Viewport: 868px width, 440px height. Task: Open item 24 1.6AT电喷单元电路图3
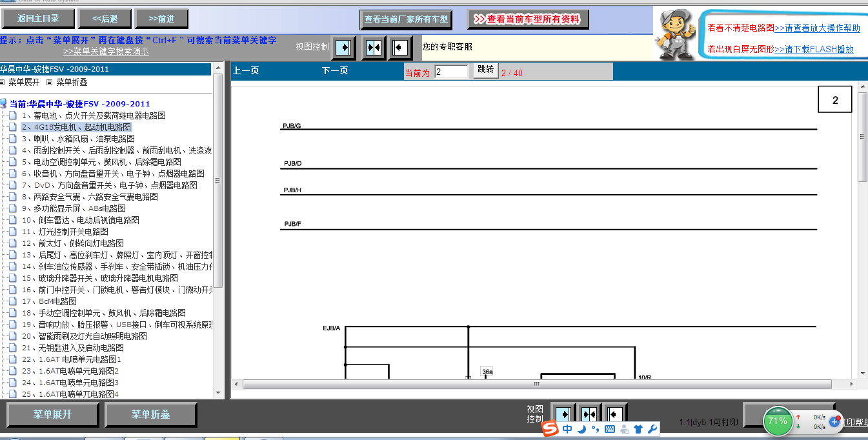(70, 383)
